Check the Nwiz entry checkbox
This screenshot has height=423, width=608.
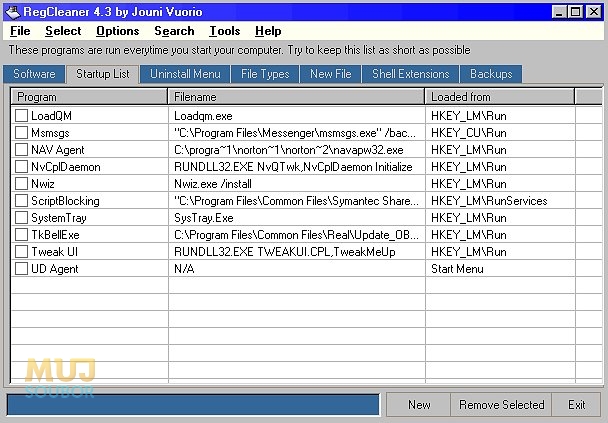(21, 183)
